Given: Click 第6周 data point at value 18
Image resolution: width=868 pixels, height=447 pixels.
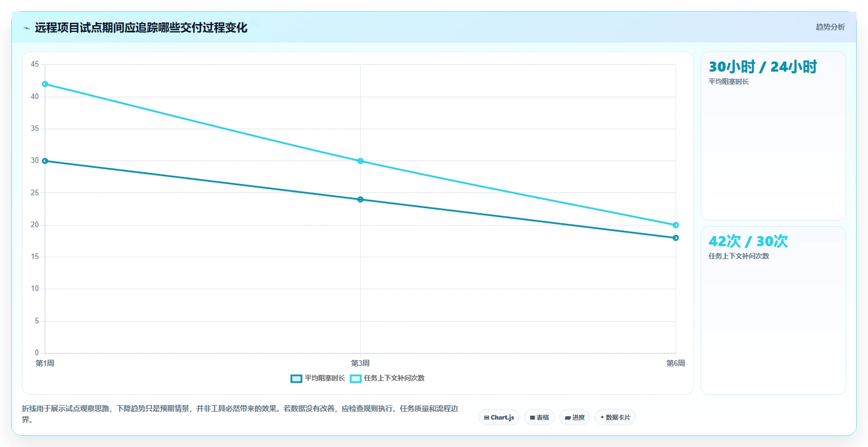Looking at the screenshot, I should 676,238.
